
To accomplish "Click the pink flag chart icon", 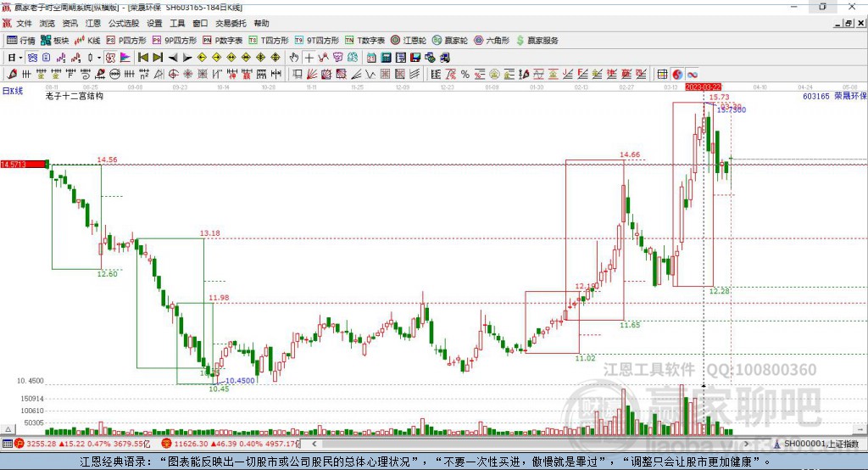I will coord(125,58).
